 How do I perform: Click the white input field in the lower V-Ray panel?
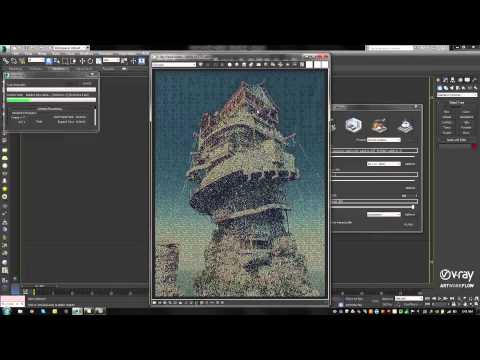384,214
